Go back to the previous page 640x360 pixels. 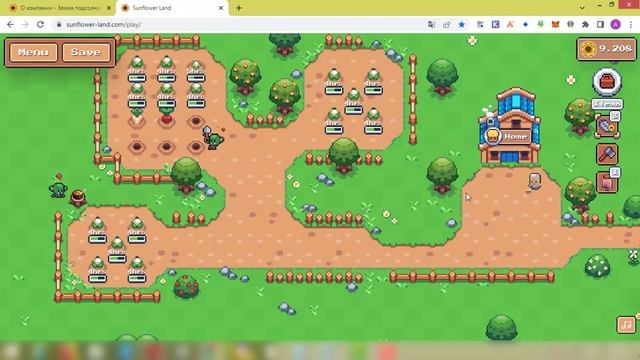(x=11, y=24)
